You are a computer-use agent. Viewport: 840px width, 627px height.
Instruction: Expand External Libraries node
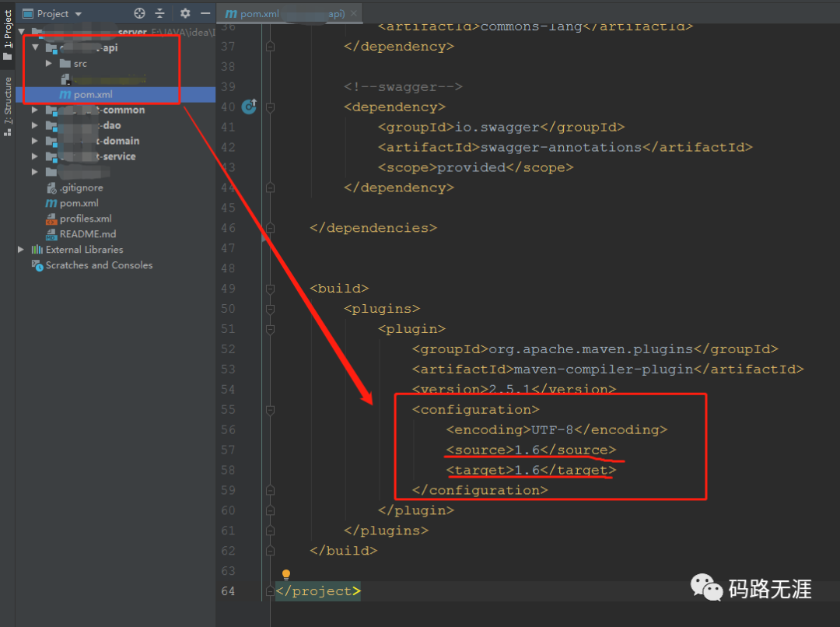(x=21, y=250)
